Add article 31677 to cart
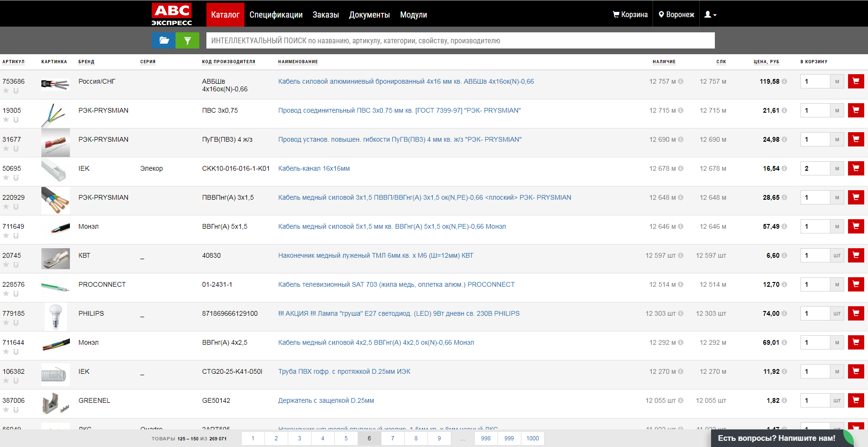This screenshot has width=868, height=447. [856, 139]
